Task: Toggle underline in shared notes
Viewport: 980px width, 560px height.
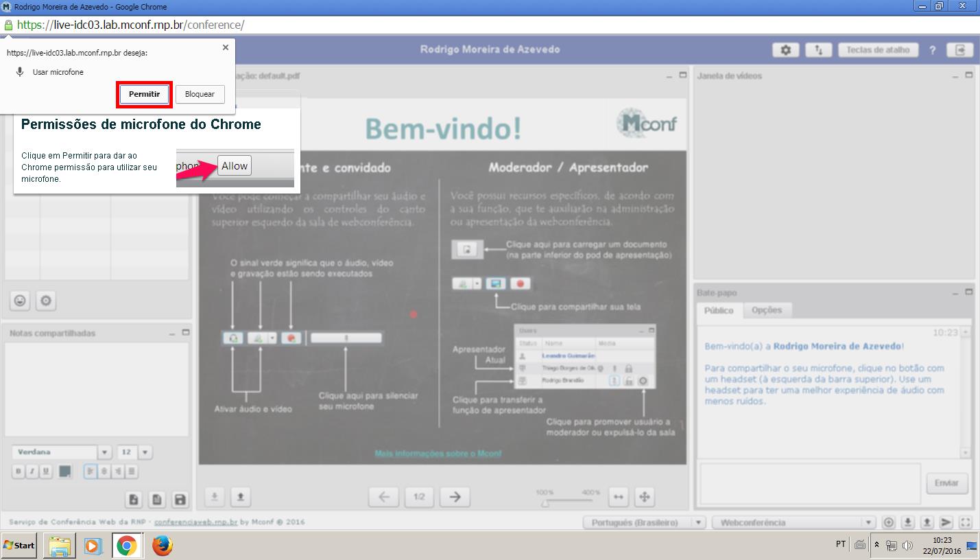Action: pyautogui.click(x=46, y=471)
